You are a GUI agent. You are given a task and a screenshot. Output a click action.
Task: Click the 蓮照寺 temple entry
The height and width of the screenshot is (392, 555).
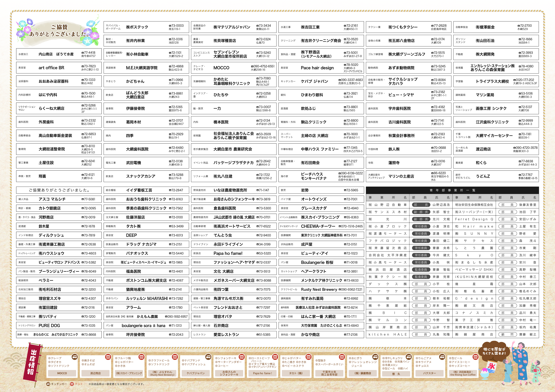click(408, 163)
